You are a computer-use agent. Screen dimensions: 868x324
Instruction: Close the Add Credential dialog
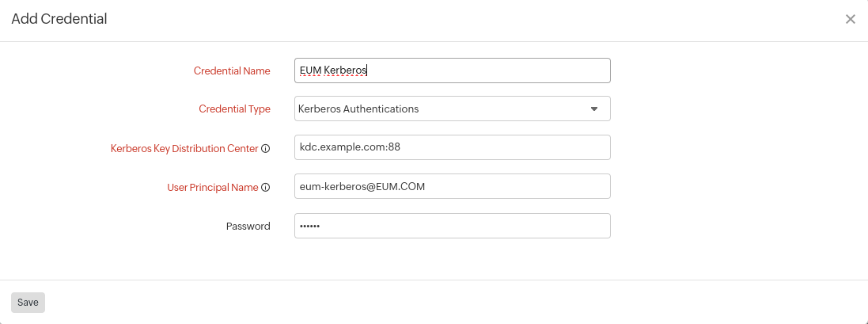[851, 19]
